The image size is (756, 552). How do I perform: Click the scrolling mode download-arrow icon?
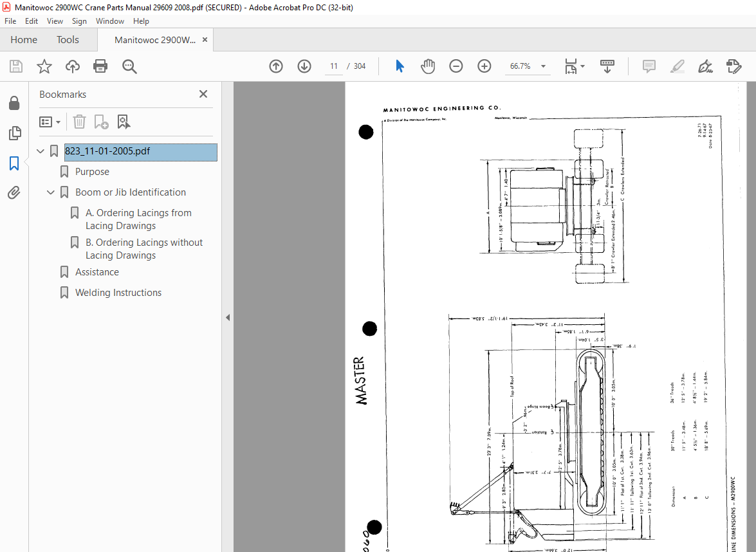(x=607, y=66)
